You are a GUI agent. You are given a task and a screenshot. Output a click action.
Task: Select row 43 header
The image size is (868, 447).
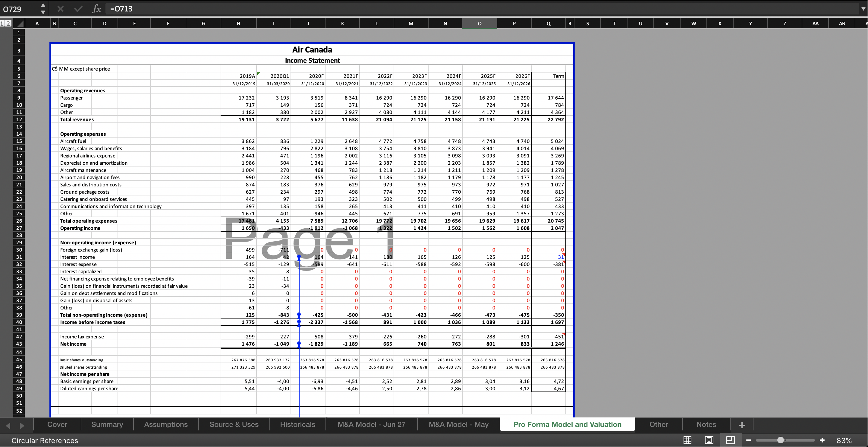point(19,344)
